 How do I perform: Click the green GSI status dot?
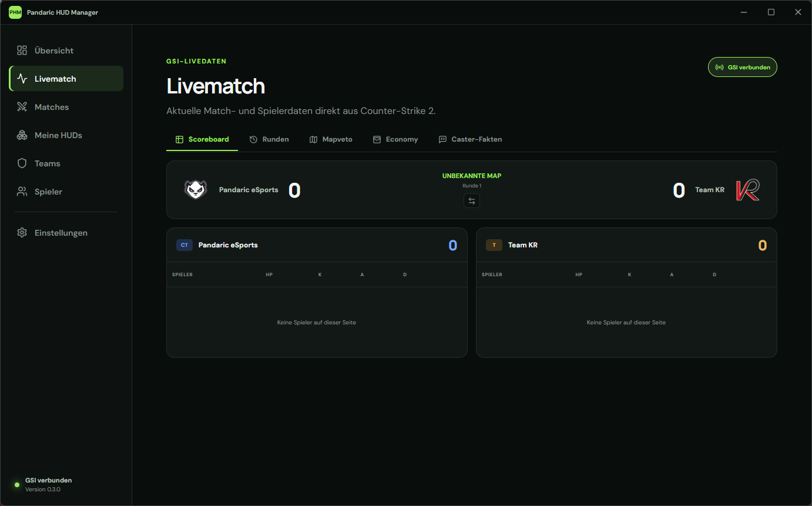(x=17, y=485)
